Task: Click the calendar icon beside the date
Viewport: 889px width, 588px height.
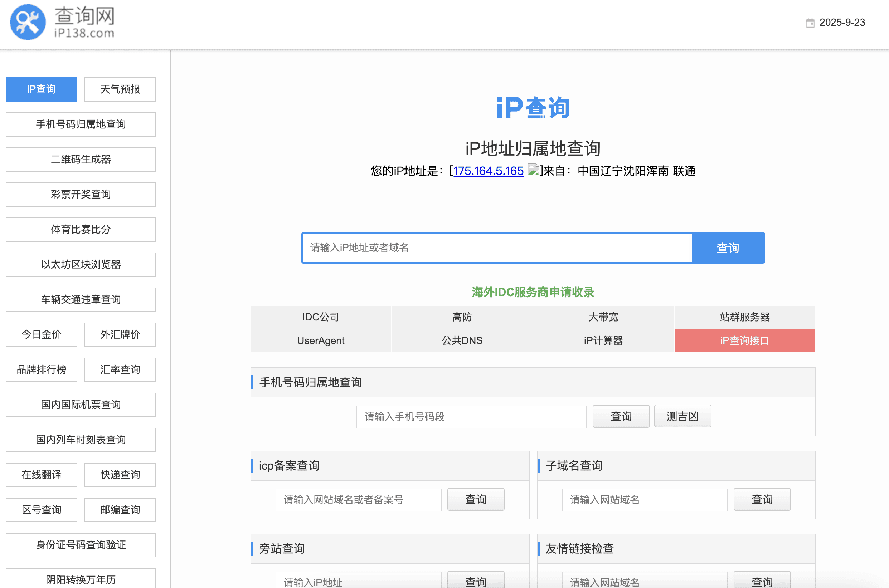Action: pos(810,23)
